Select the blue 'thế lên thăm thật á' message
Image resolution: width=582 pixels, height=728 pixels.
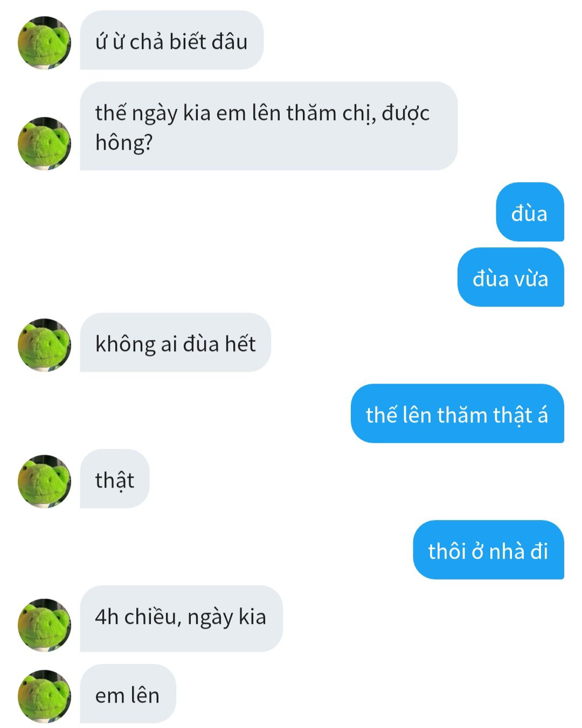tap(457, 413)
